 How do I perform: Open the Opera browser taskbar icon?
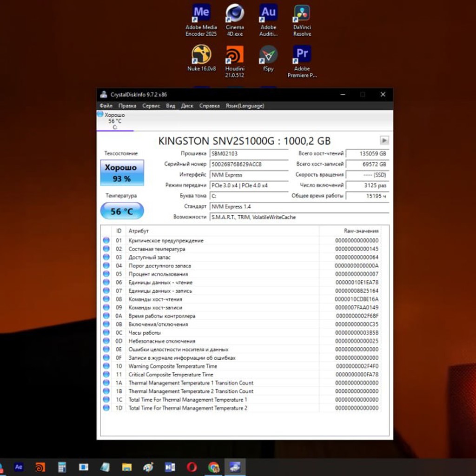pyautogui.click(x=192, y=467)
